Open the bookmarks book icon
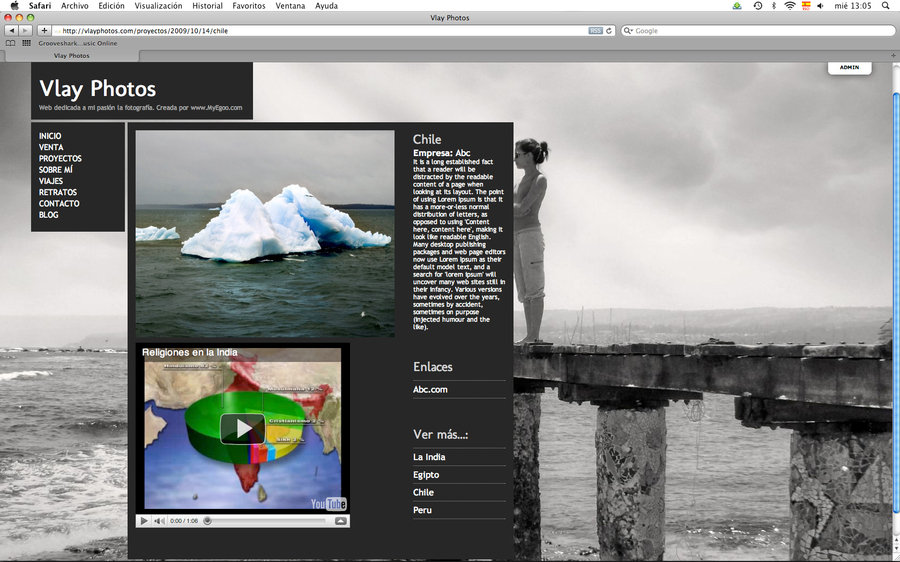The height and width of the screenshot is (562, 900). click(11, 43)
